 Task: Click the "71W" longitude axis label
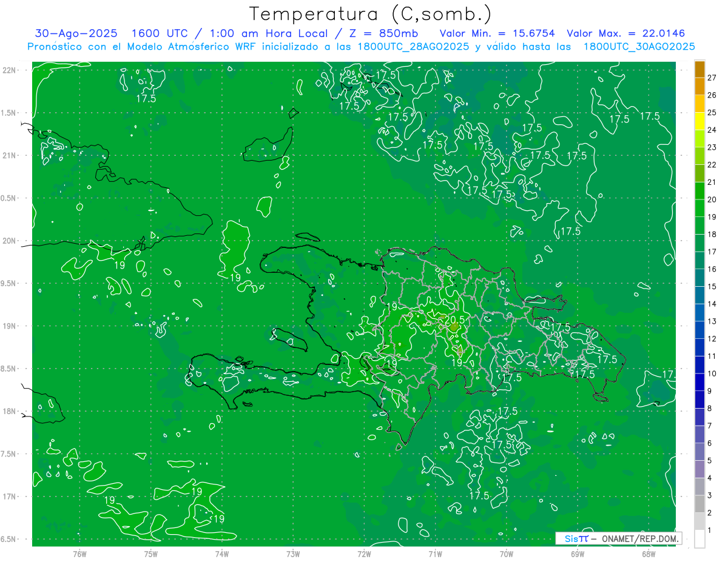(435, 554)
